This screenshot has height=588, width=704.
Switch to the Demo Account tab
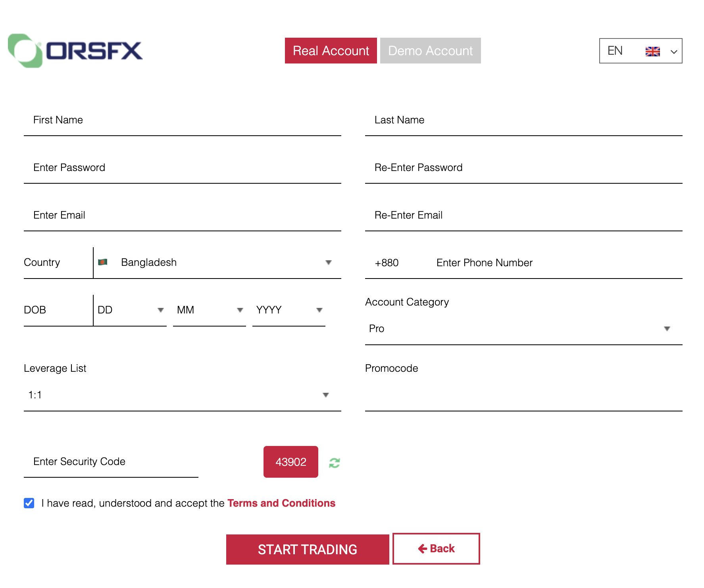tap(430, 51)
